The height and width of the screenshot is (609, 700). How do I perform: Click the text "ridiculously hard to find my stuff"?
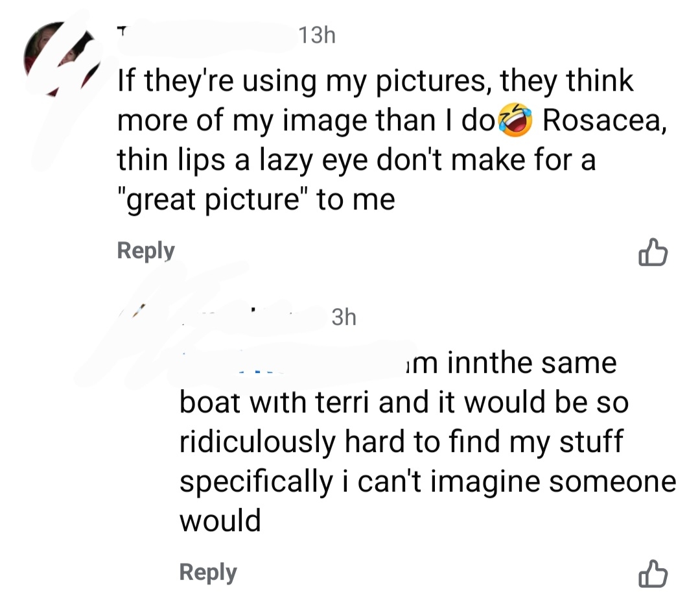(401, 442)
